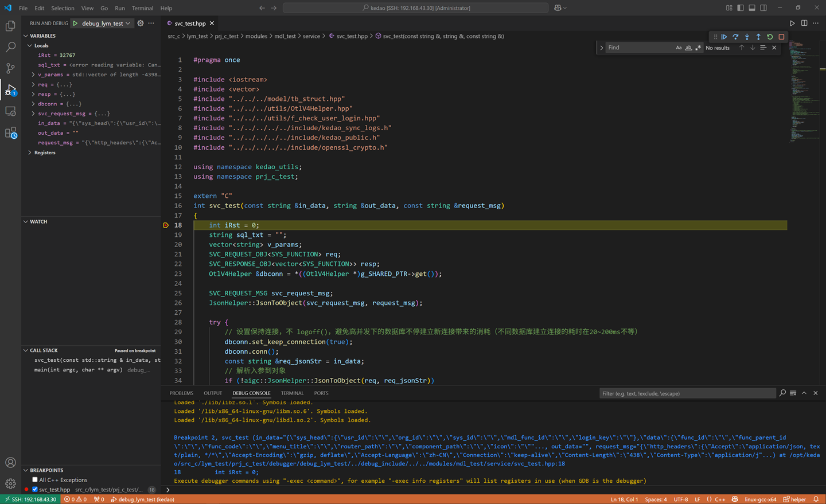
Task: Stop the debug session
Action: pos(781,37)
